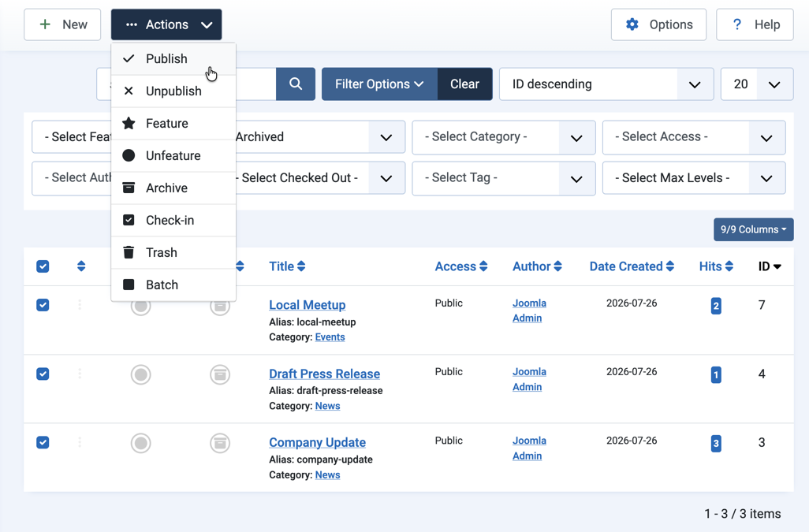
Task: Clear the applied filters
Action: click(x=464, y=84)
